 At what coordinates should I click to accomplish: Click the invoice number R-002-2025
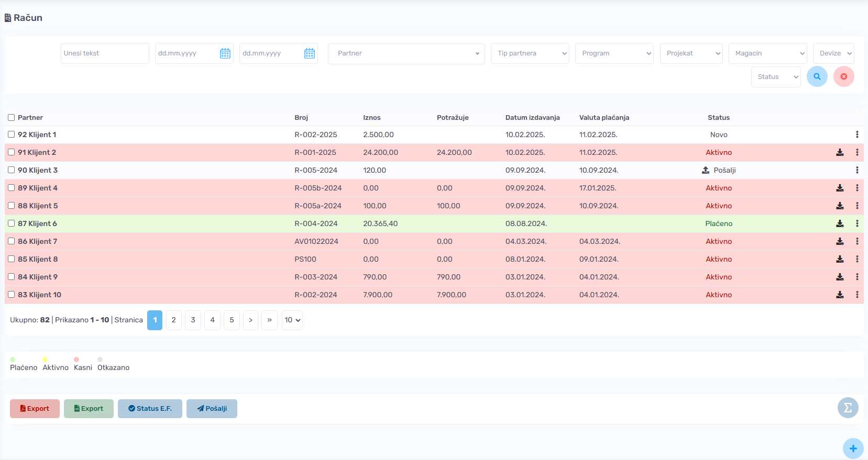coord(316,134)
